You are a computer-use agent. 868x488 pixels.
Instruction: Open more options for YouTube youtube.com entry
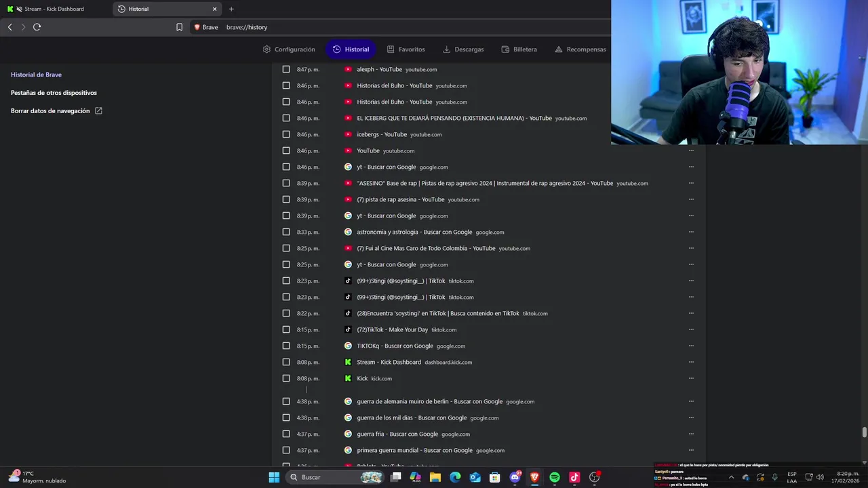pyautogui.click(x=691, y=150)
